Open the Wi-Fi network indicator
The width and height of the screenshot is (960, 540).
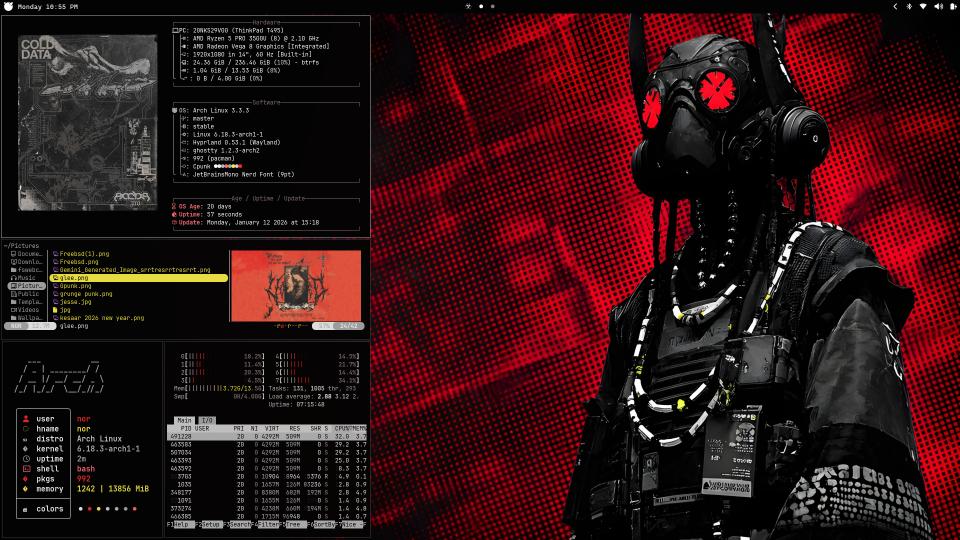click(923, 6)
